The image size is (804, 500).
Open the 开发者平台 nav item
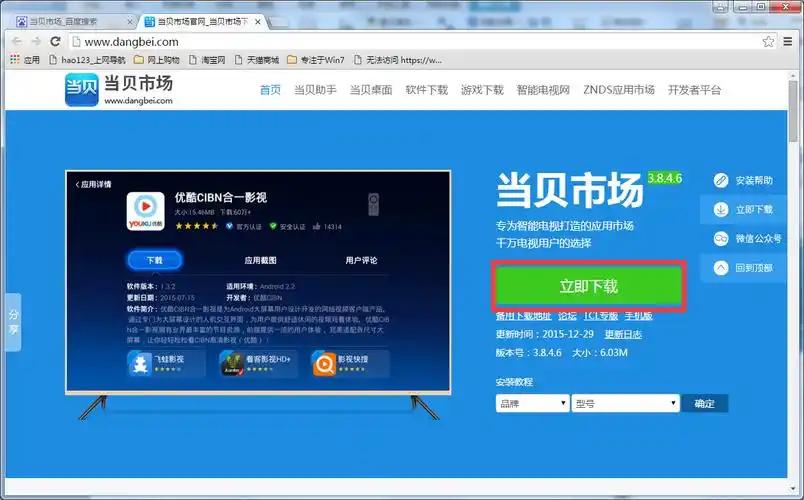coord(694,90)
